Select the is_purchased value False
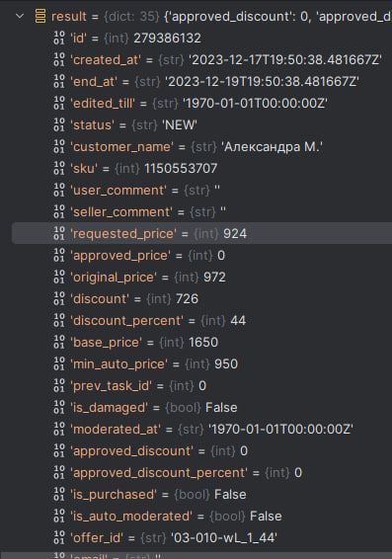The height and width of the screenshot is (559, 392). pyautogui.click(x=230, y=495)
